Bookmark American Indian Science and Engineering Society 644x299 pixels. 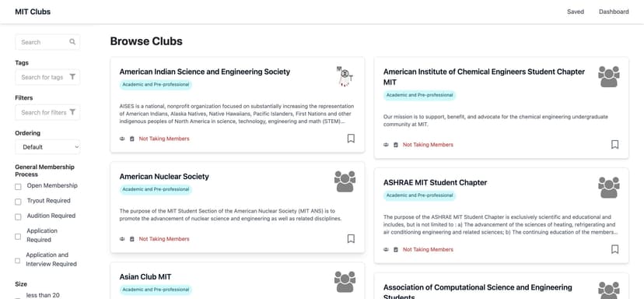click(351, 139)
